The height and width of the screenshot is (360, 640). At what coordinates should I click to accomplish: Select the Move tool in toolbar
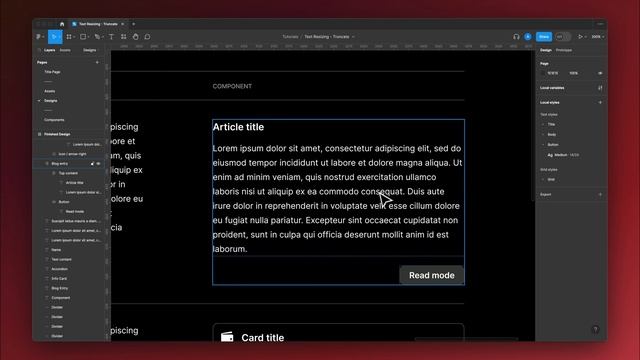coord(53,37)
